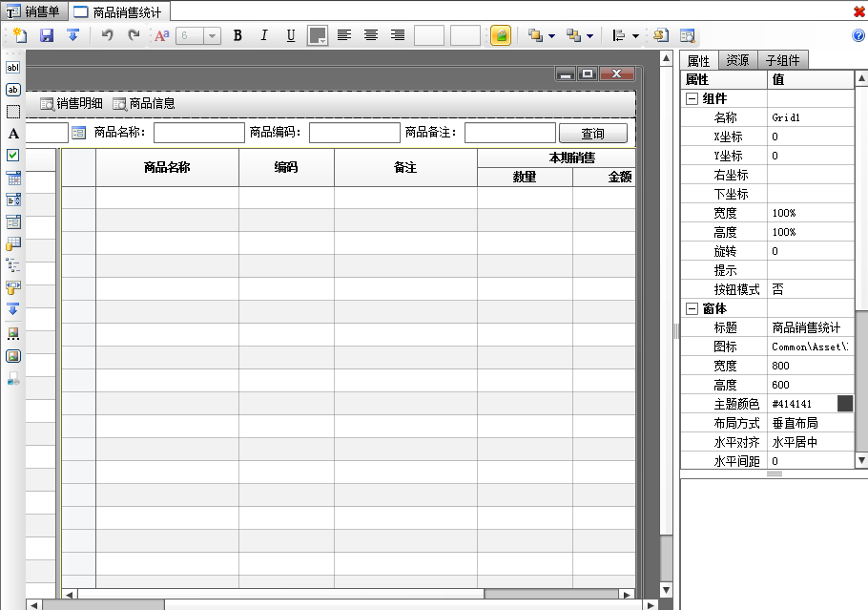Open the font size dropdown
This screenshot has width=868, height=610.
point(212,36)
